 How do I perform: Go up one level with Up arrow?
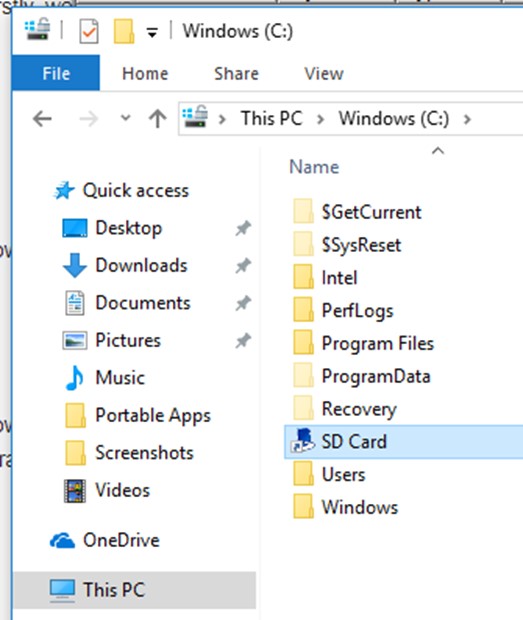point(157,119)
